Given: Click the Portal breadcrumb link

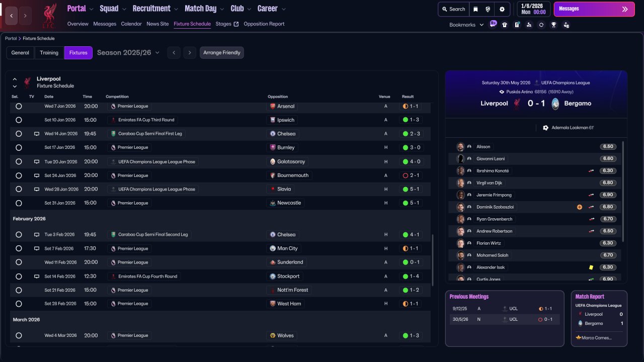Looking at the screenshot, I should (x=11, y=39).
